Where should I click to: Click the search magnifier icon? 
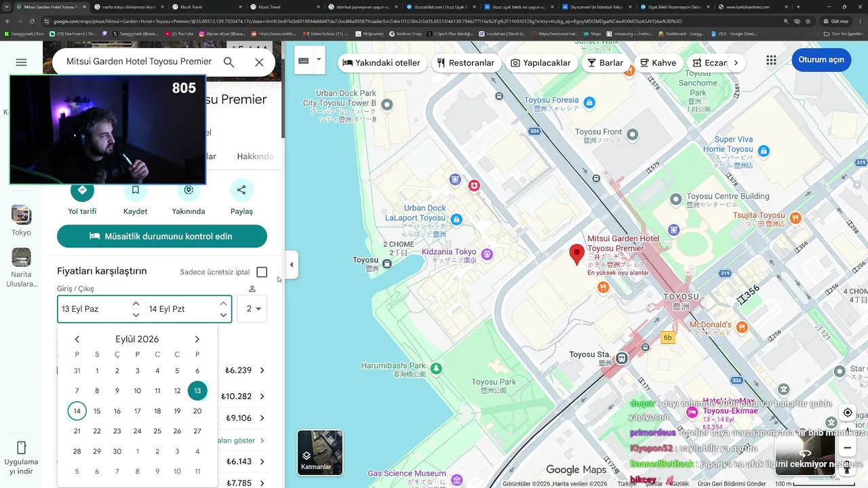click(229, 62)
